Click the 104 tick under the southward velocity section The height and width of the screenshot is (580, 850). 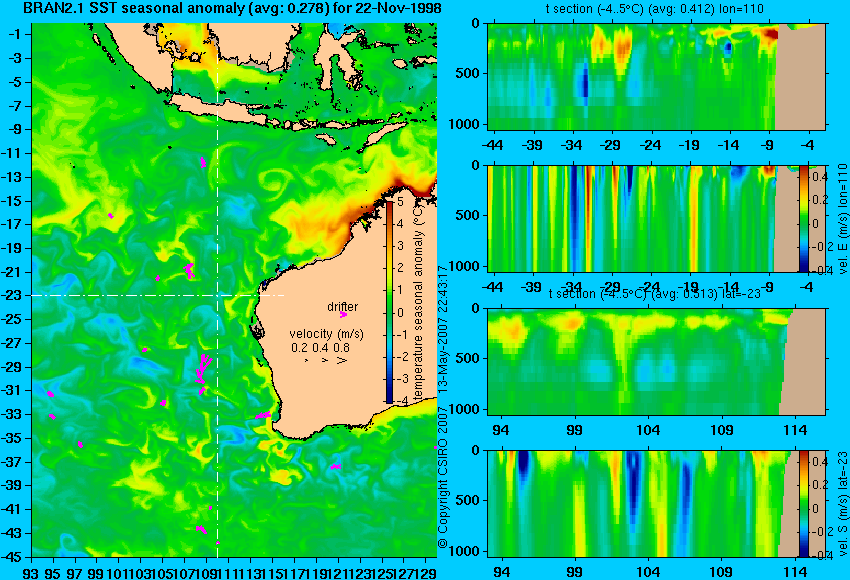648,572
